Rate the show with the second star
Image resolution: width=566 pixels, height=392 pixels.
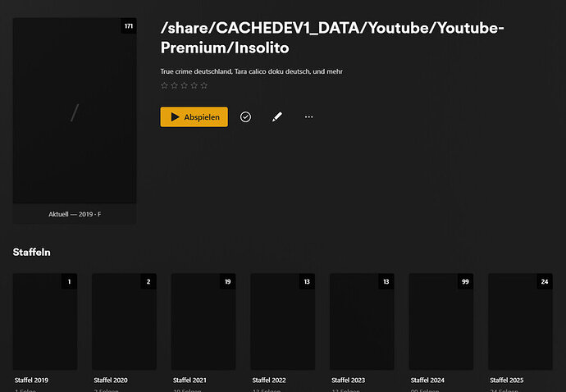coord(175,85)
